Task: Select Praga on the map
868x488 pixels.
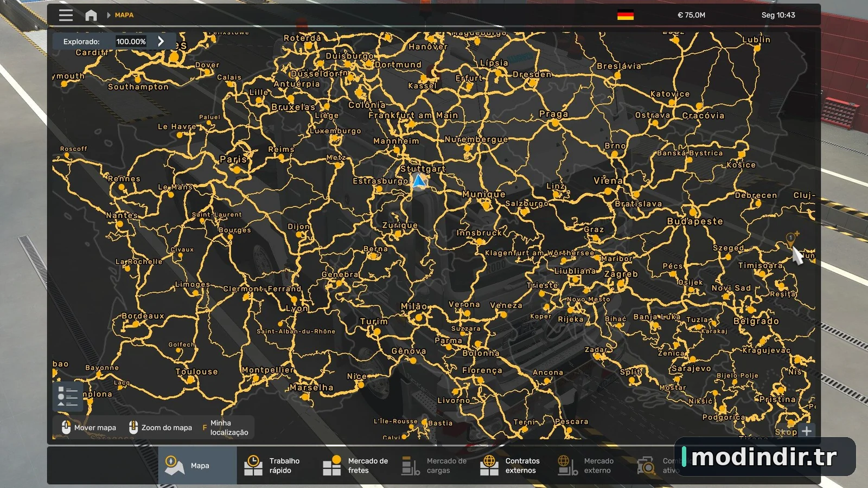Action: pyautogui.click(x=553, y=114)
